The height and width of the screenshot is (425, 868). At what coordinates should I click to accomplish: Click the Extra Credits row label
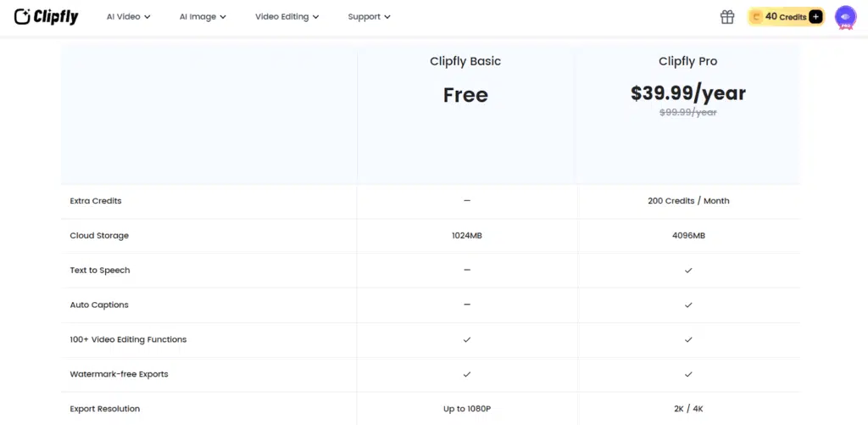tap(95, 200)
